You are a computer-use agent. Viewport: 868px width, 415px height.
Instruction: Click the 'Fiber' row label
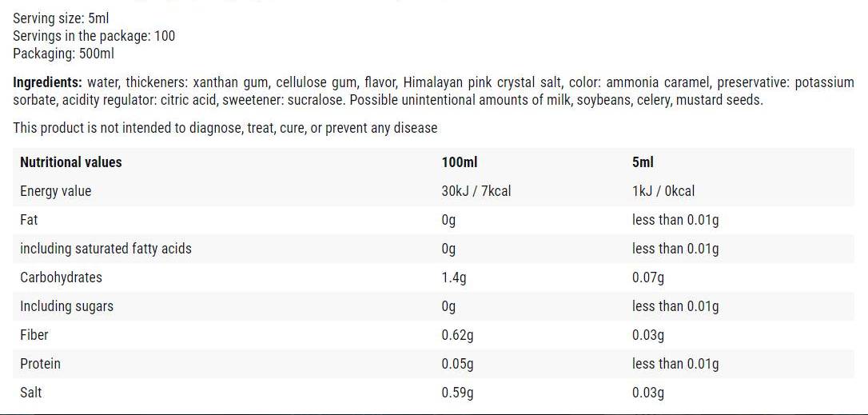click(x=34, y=335)
